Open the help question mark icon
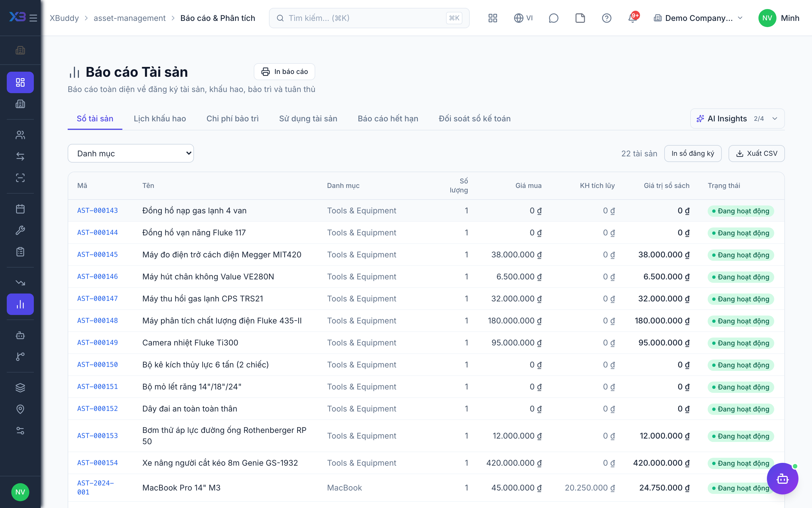This screenshot has width=812, height=508. [x=607, y=18]
